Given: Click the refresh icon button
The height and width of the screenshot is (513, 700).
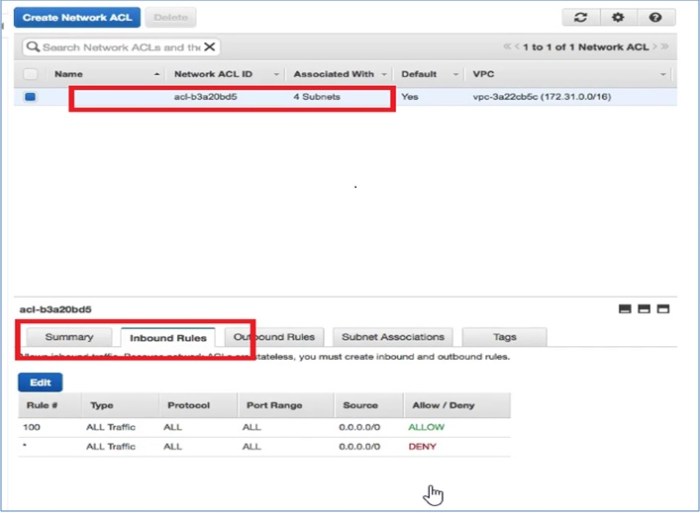Looking at the screenshot, I should 581,18.
